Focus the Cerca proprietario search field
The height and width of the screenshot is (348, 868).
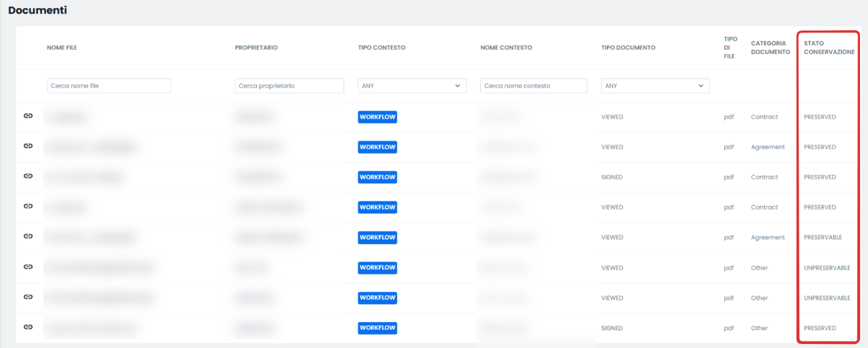click(290, 85)
